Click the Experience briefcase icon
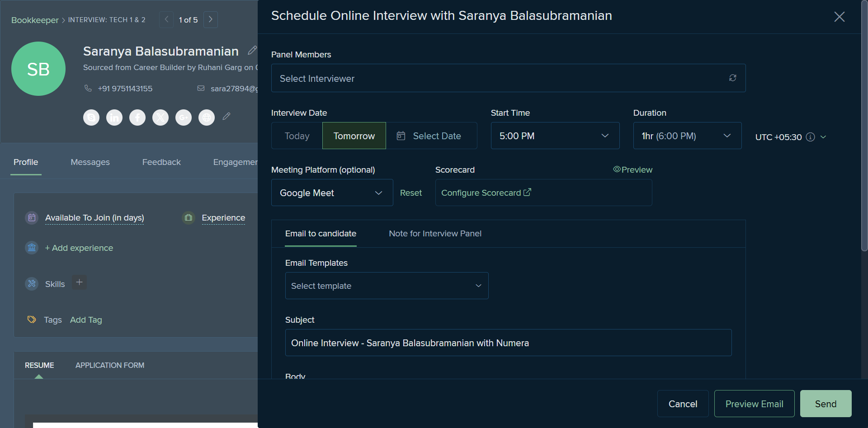The height and width of the screenshot is (428, 868). [x=189, y=218]
